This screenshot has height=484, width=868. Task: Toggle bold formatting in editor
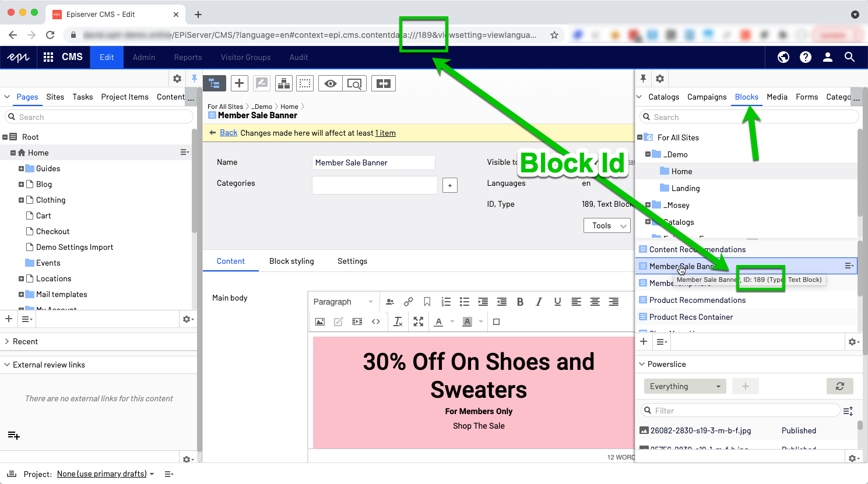coord(520,302)
